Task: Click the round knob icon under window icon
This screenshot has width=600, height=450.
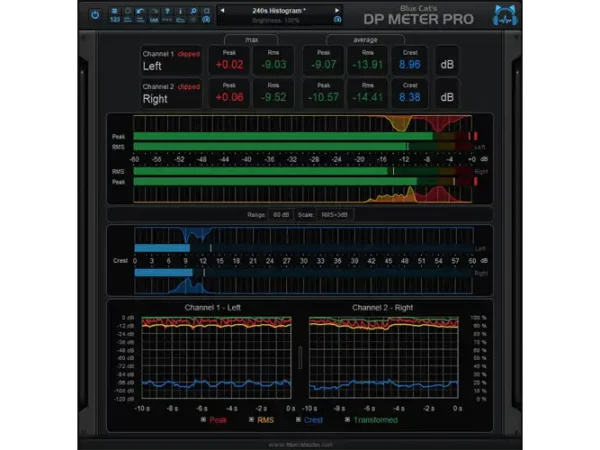Action: tap(206, 20)
